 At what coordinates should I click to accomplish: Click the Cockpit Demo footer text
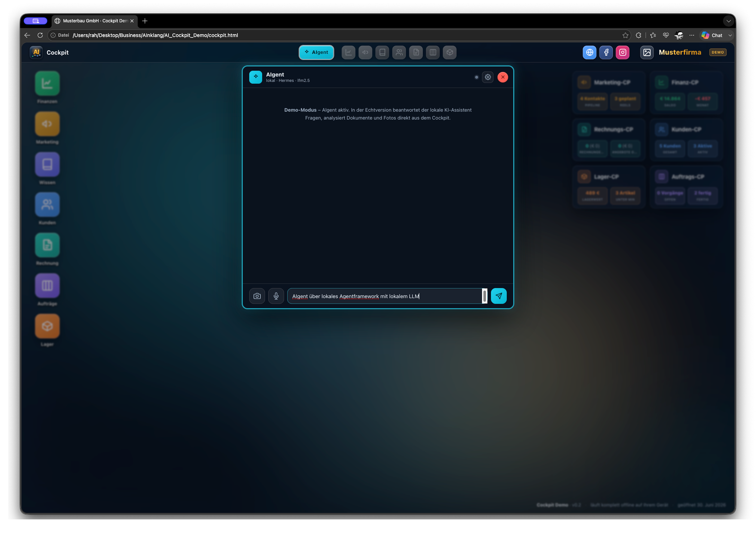point(552,505)
